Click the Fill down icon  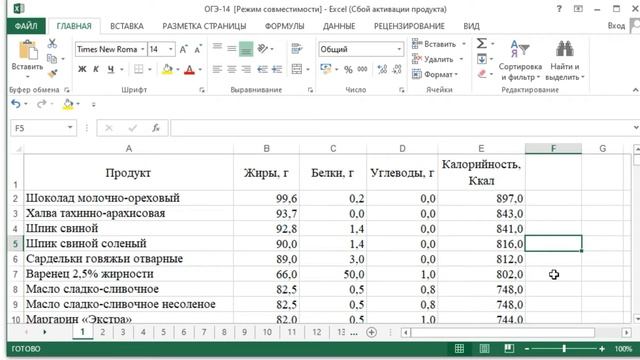pyautogui.click(x=482, y=59)
